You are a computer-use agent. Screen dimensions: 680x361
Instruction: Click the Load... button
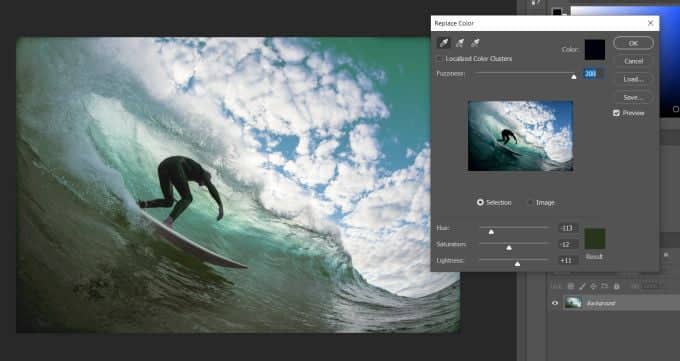[x=633, y=79]
